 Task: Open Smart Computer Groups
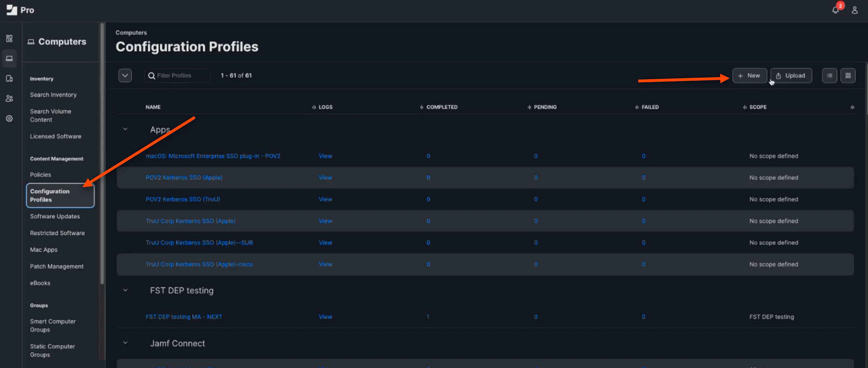53,325
